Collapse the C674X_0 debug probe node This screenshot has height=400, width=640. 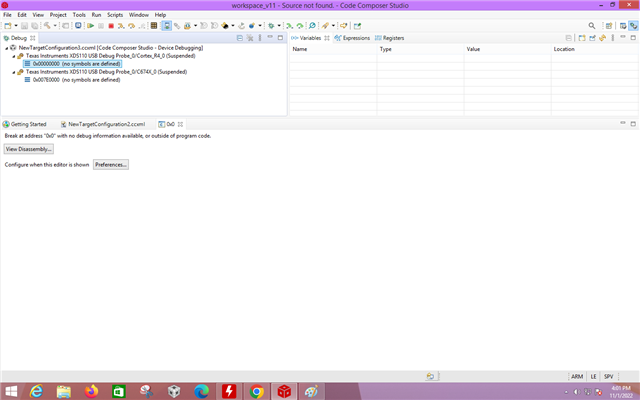pyautogui.click(x=14, y=72)
